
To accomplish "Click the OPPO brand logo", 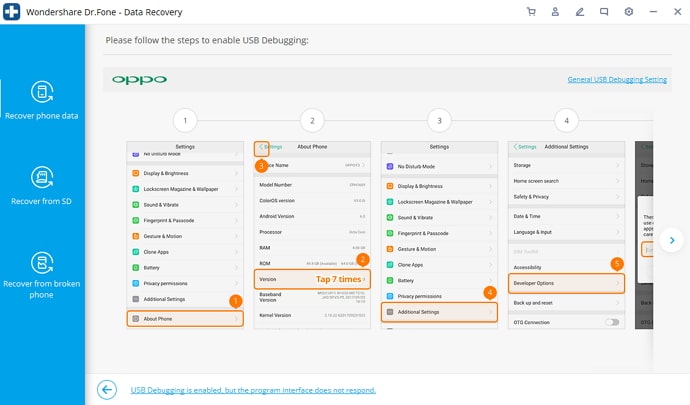I will pyautogui.click(x=139, y=80).
